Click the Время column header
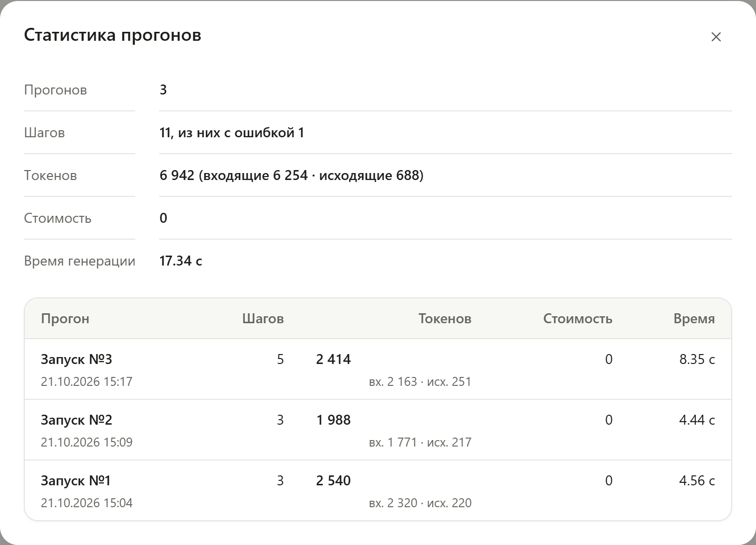The image size is (756, 545). (694, 319)
